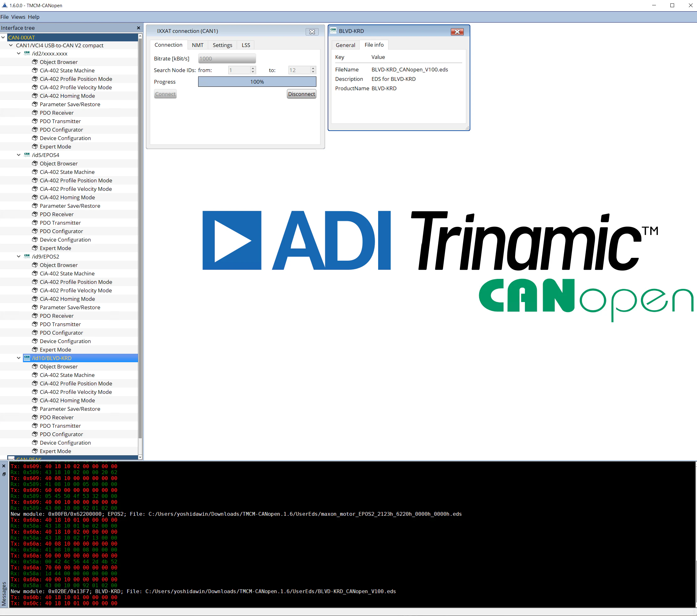Click the CAN icon in the BLVD-KRD window title
The height and width of the screenshot is (616, 697).
tap(333, 31)
